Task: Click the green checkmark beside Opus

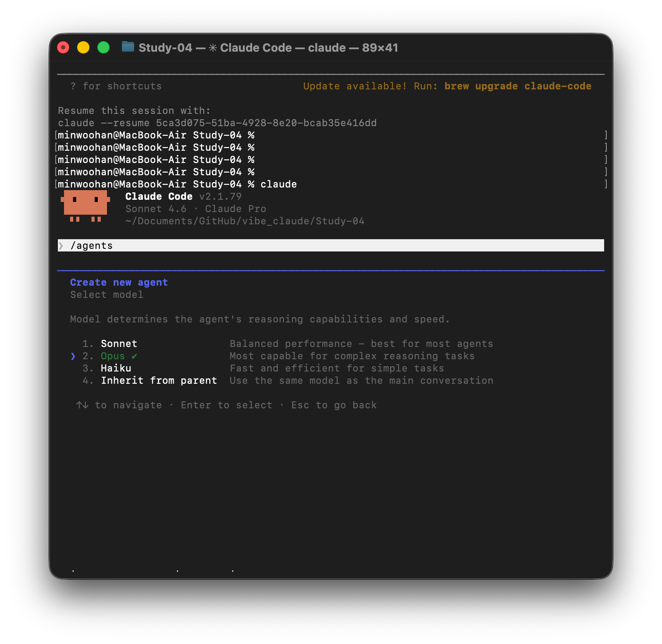Action: (x=134, y=356)
